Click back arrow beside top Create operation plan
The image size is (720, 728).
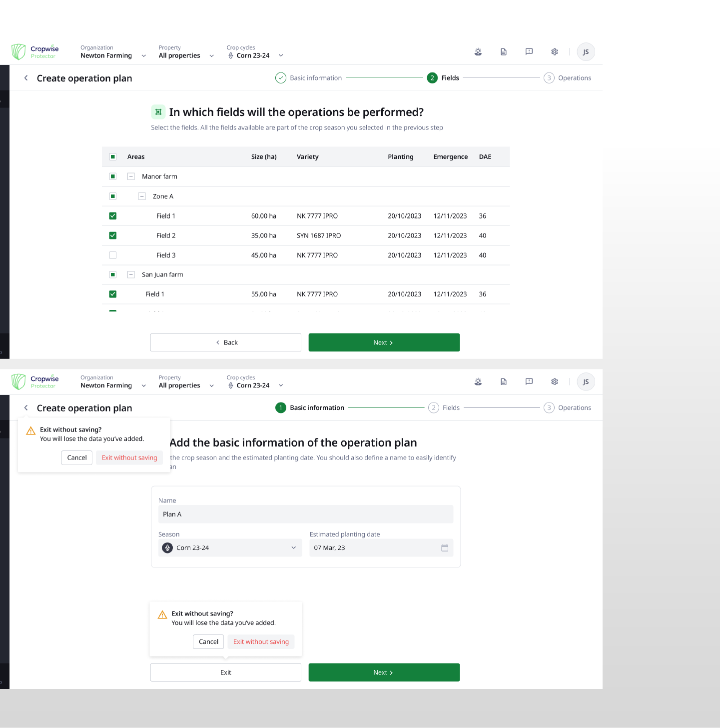(26, 78)
